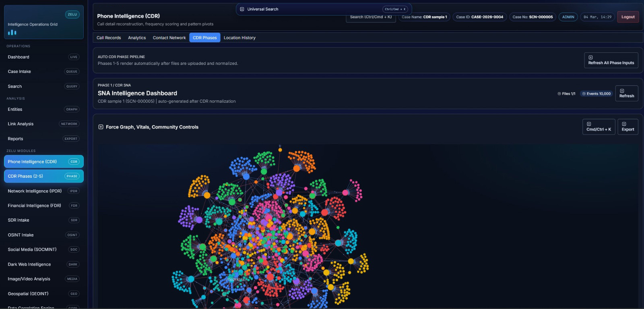This screenshot has height=309, width=644.
Task: Expand Force Graph, Vitals, Community Controls section
Action: 101,127
